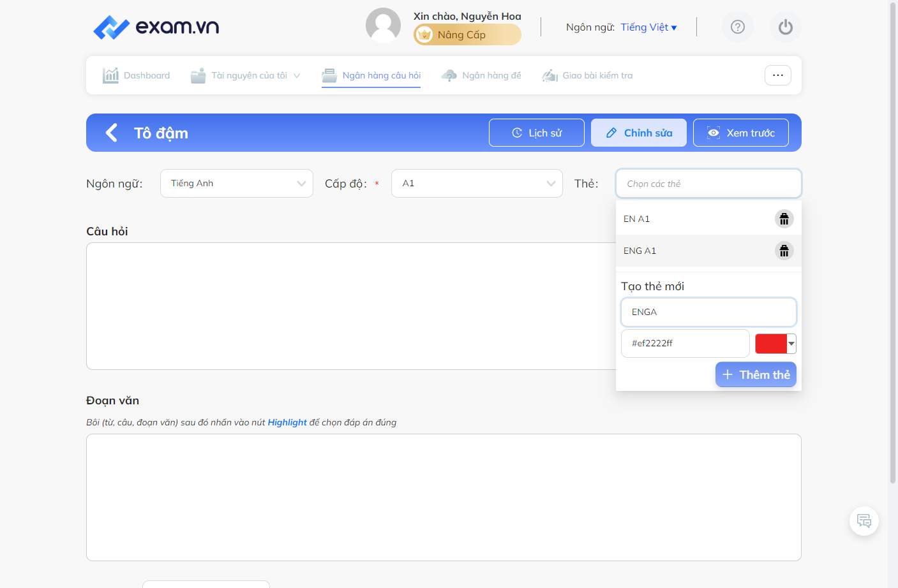Click the Thêm thẻ add tag button

coord(756,374)
